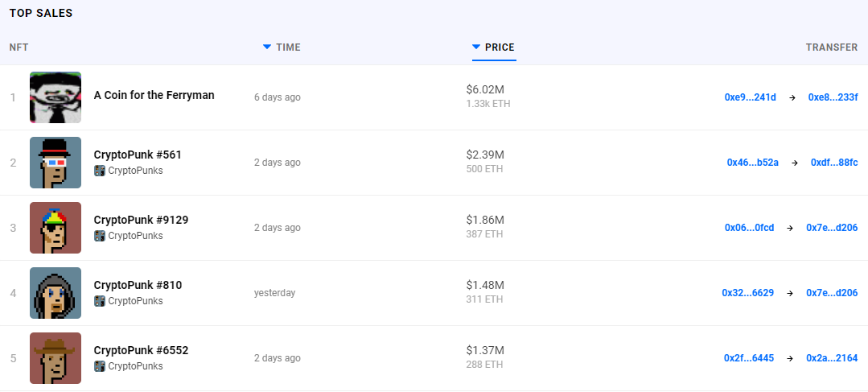Toggle PRICE column sort arrow
The width and height of the screenshot is (868, 392).
pyautogui.click(x=476, y=47)
